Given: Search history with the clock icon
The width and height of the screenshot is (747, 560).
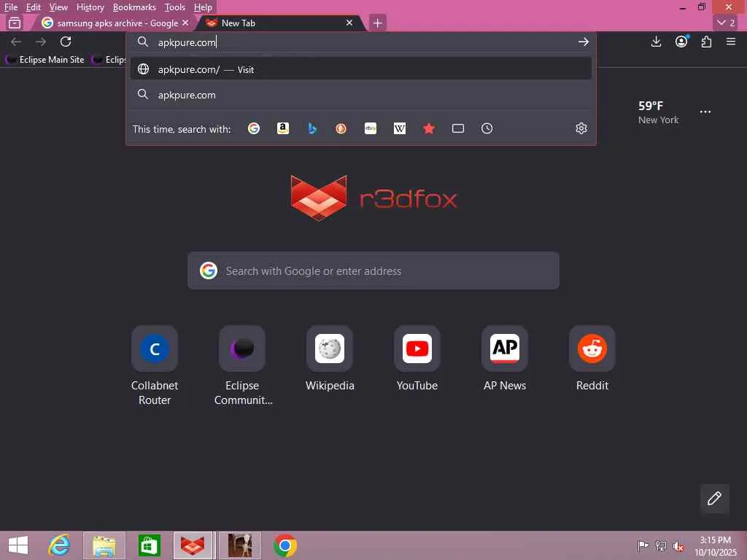Looking at the screenshot, I should click(x=487, y=128).
